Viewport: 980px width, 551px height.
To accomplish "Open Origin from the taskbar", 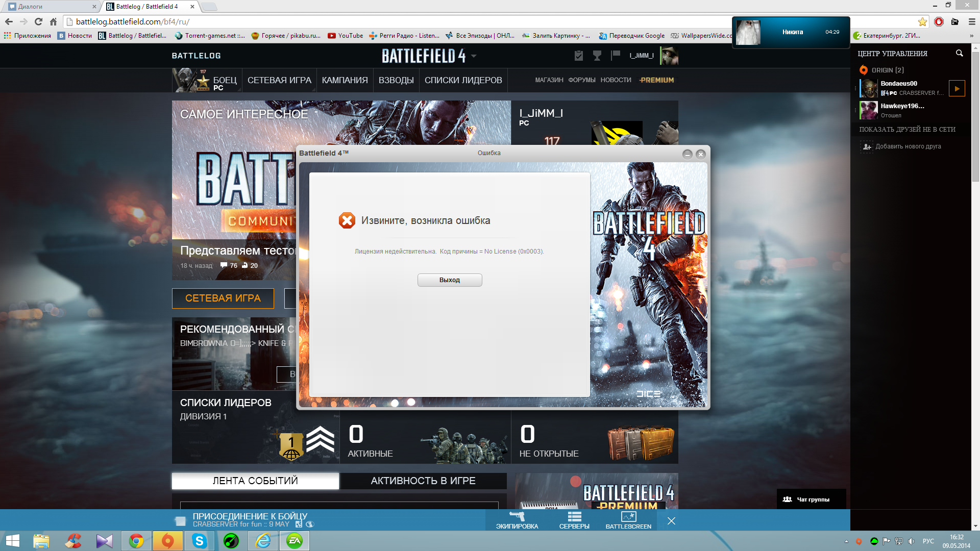I will pyautogui.click(x=167, y=541).
